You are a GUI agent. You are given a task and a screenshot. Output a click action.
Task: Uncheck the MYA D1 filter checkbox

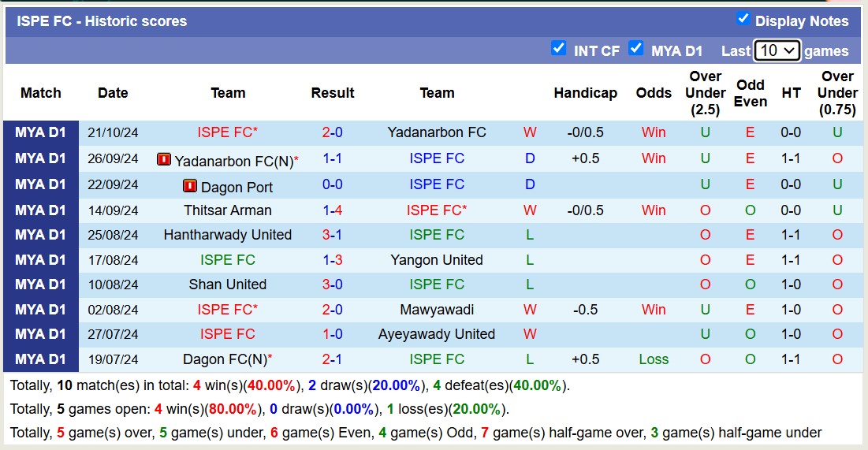coord(636,48)
